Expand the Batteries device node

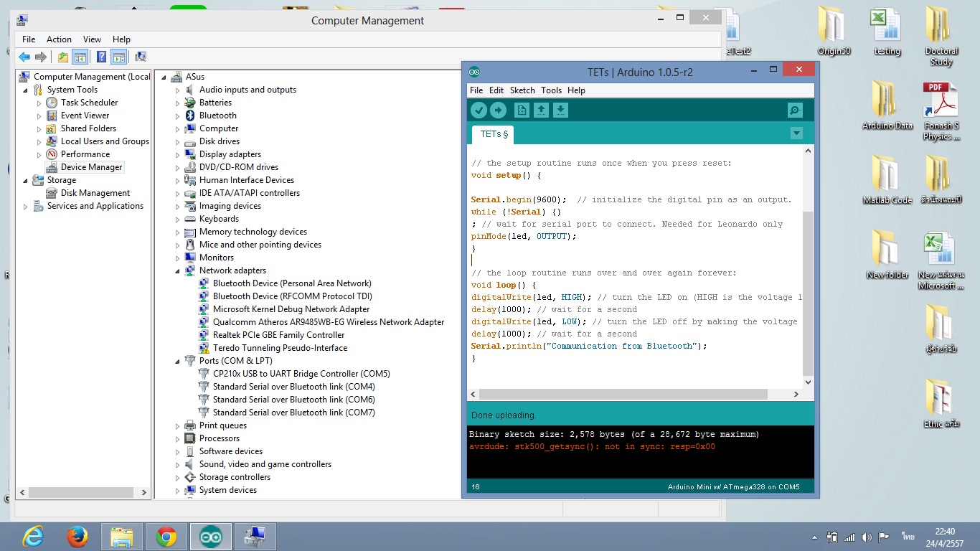(178, 103)
